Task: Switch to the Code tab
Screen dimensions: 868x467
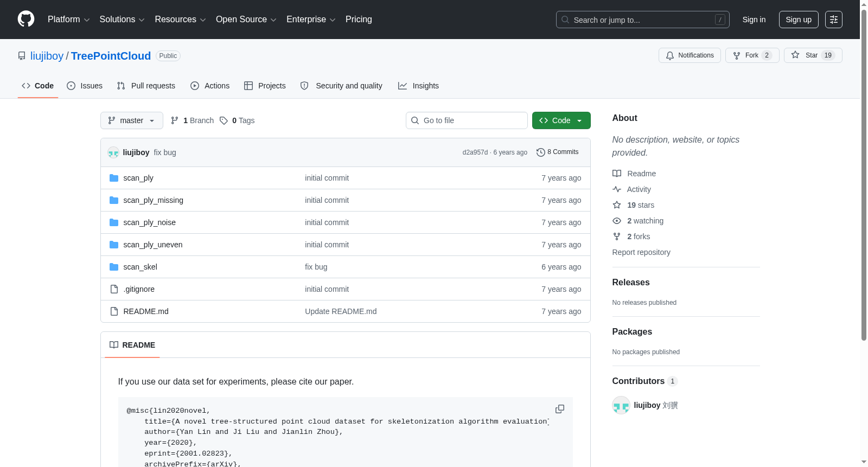Action: 37,86
